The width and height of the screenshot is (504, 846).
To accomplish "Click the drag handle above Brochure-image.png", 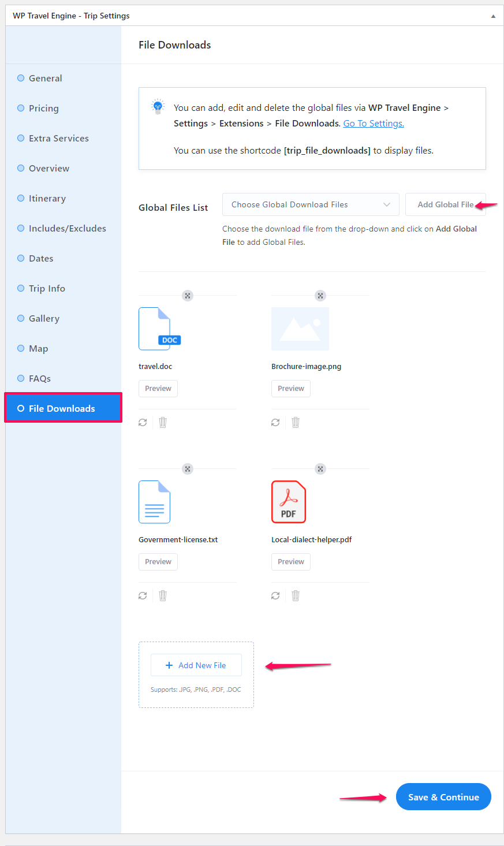I will tap(320, 296).
